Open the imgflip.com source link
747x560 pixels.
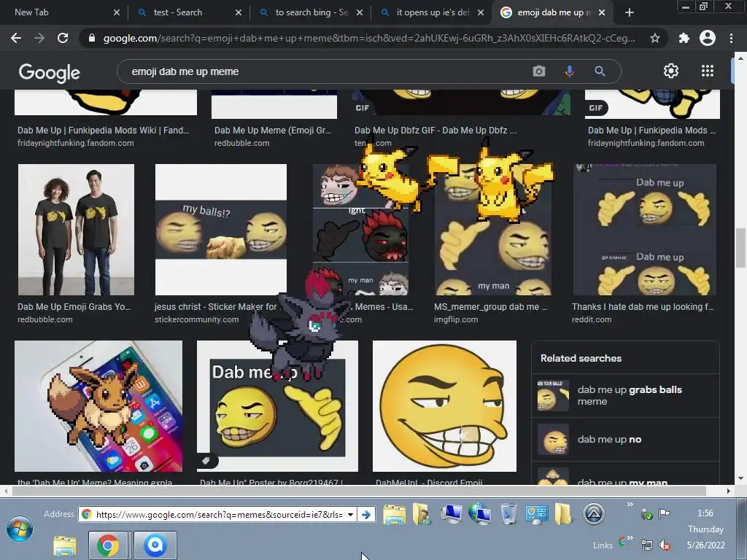456,319
